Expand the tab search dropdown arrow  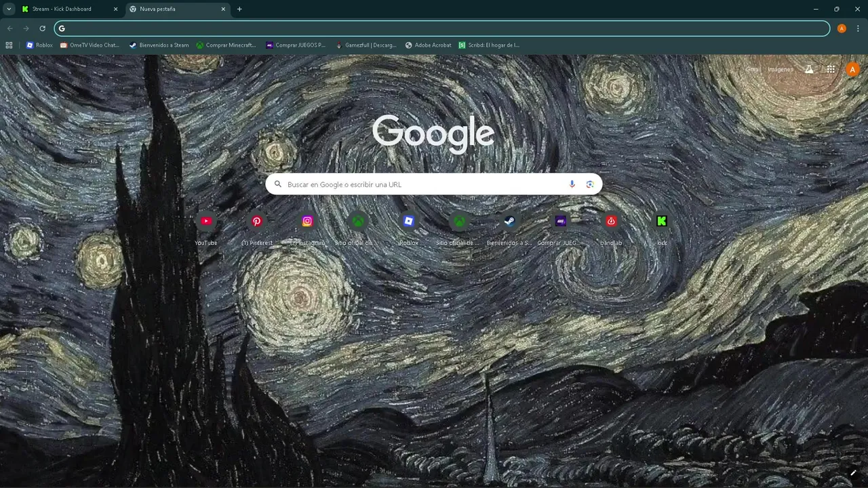9,9
